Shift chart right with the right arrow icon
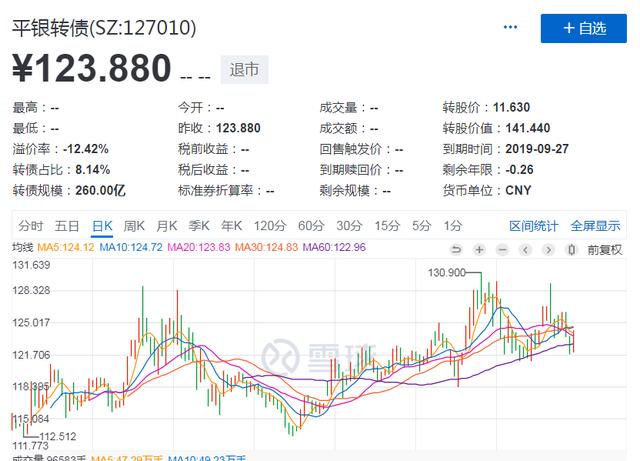The width and height of the screenshot is (640, 461). (x=549, y=249)
